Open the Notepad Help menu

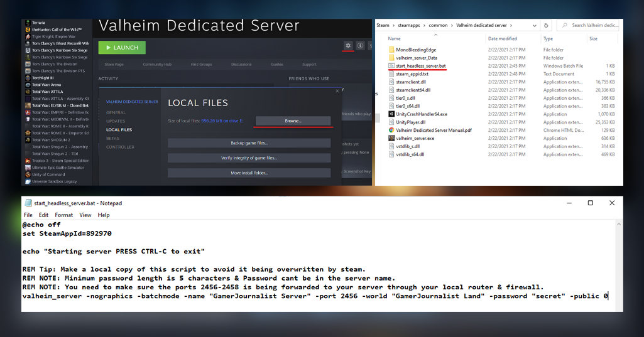pyautogui.click(x=104, y=215)
